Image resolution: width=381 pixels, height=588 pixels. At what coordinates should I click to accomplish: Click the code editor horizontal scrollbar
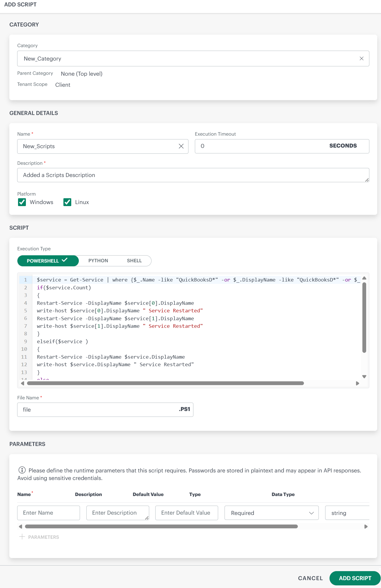(x=165, y=383)
